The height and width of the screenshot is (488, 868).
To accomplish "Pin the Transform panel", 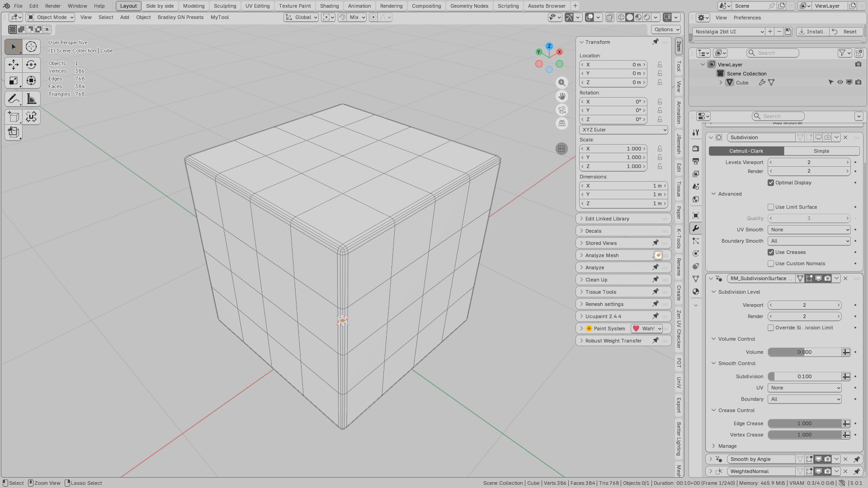I will (x=656, y=42).
